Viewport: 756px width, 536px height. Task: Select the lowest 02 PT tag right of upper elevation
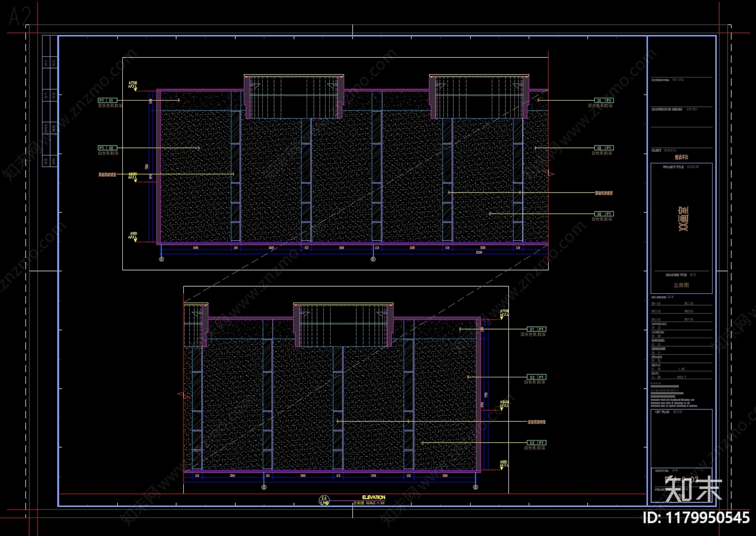coord(604,214)
